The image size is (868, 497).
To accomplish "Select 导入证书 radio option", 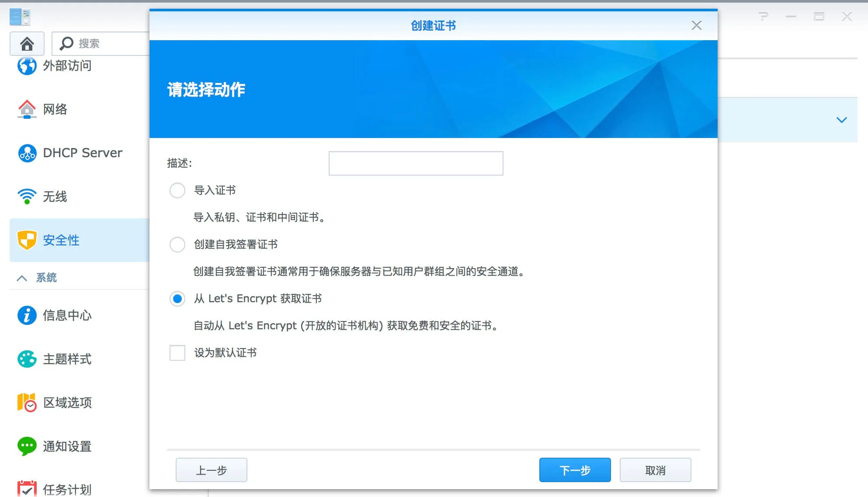I will (177, 190).
